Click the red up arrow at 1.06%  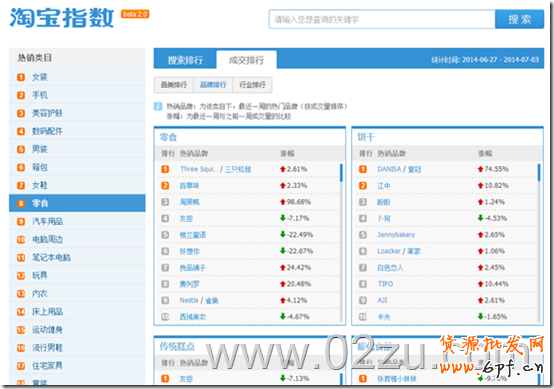481,251
